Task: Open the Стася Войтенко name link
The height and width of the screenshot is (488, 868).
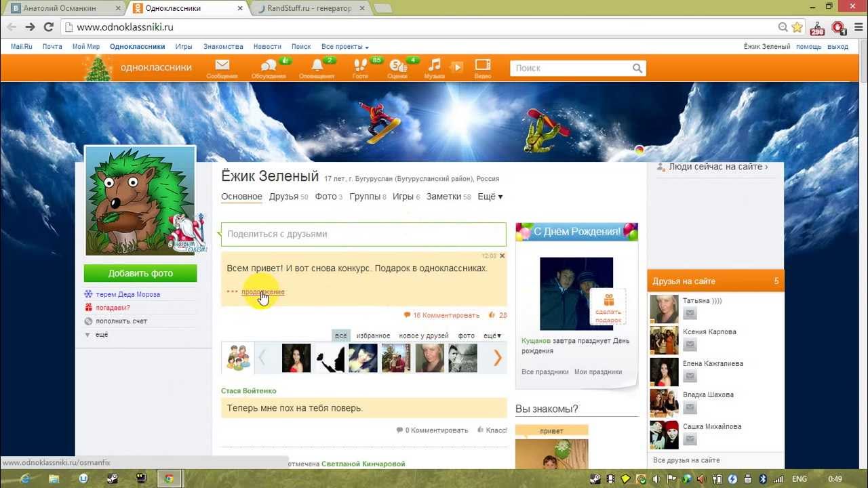Action: click(249, 391)
